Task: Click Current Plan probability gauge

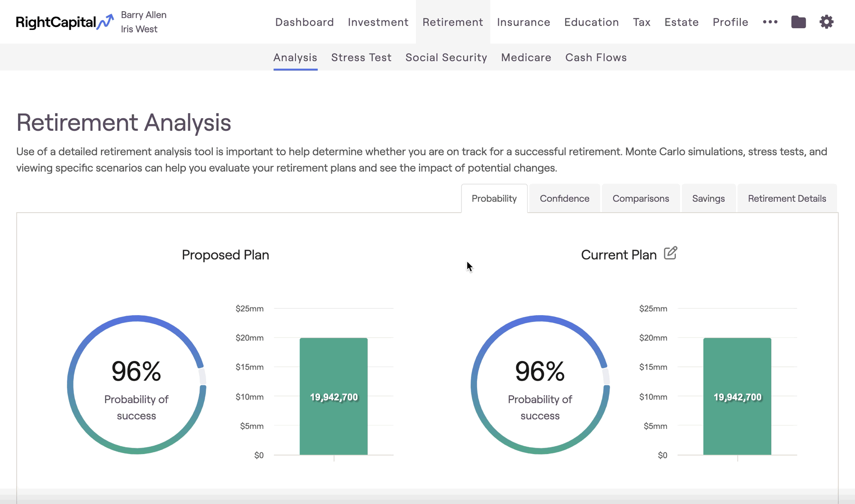Action: (x=540, y=384)
